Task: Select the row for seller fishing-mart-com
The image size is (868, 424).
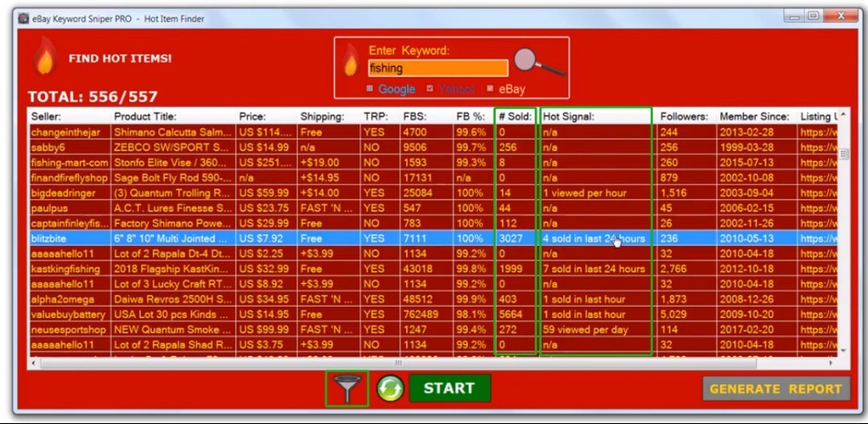Action: pyautogui.click(x=433, y=163)
